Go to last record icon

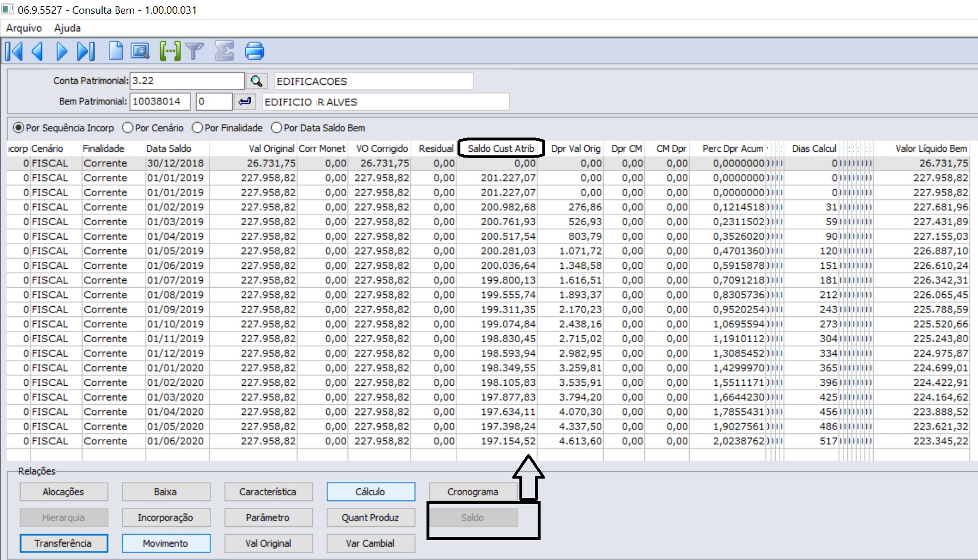(86, 52)
